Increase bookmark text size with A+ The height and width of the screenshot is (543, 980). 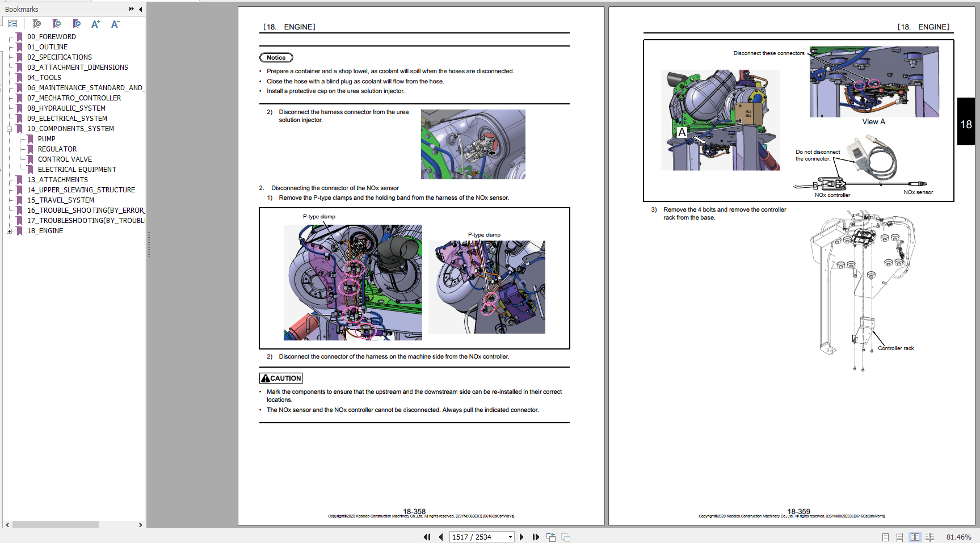tap(96, 24)
